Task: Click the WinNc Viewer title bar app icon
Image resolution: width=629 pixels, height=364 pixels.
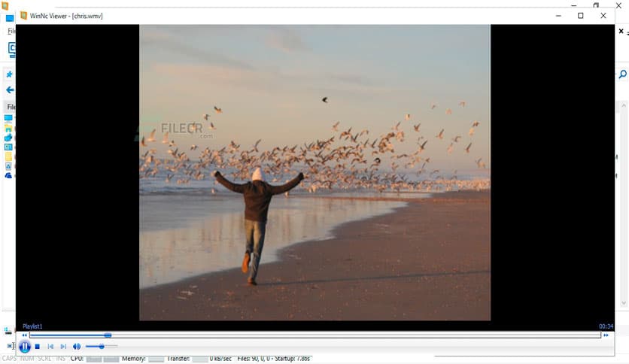Action: click(23, 16)
